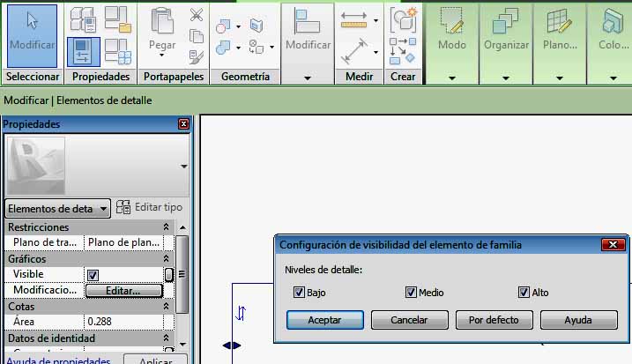
Task: Toggle the Properties palette icon
Action: [84, 52]
